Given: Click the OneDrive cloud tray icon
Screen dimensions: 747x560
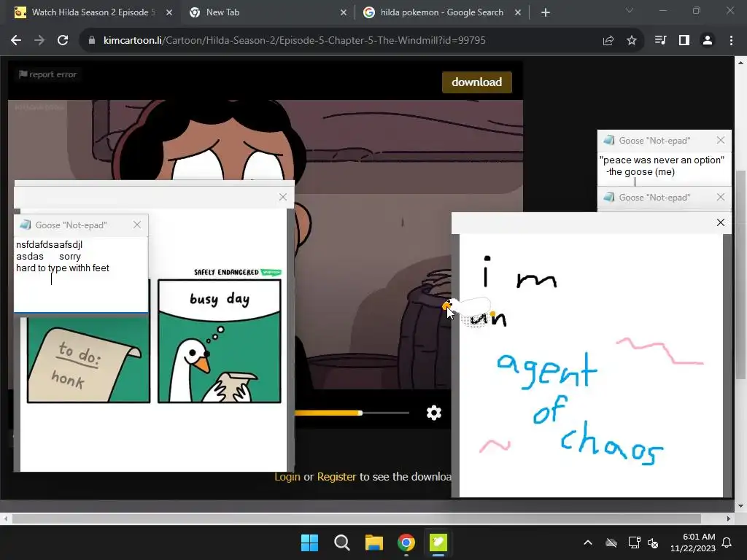Looking at the screenshot, I should pos(611,542).
